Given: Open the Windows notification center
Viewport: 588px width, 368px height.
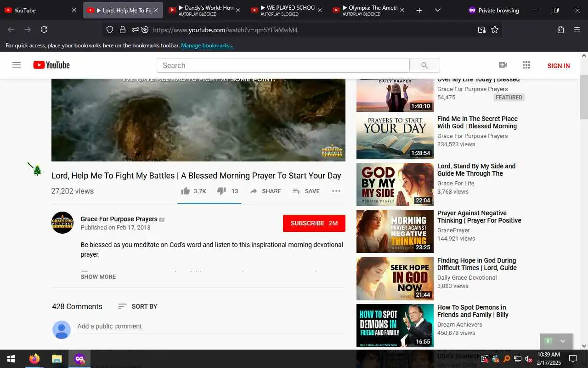Looking at the screenshot, I should click(573, 359).
